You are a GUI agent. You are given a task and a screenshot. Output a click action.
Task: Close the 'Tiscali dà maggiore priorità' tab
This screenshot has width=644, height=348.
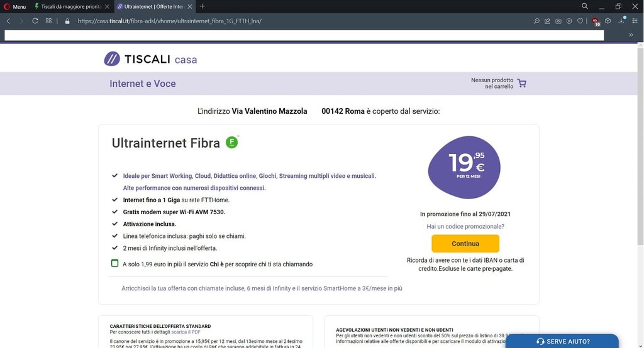coord(107,6)
